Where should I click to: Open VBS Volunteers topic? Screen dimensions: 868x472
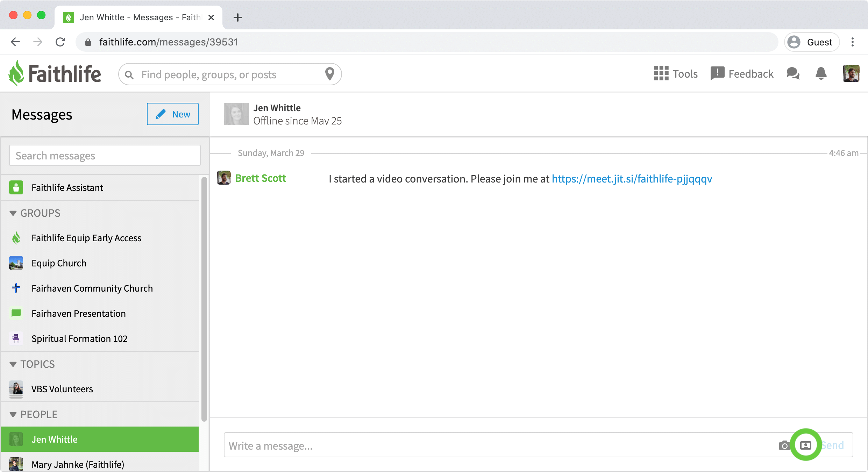tap(100, 389)
